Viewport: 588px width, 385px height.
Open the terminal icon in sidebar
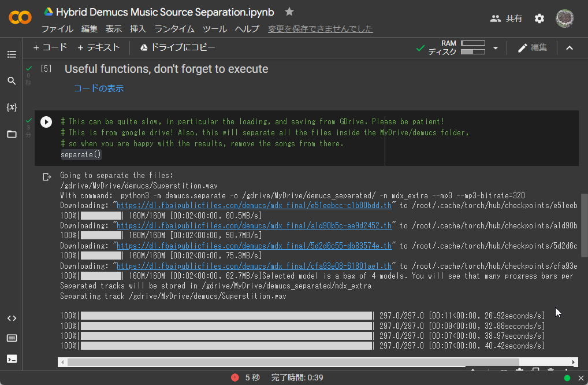point(12,358)
